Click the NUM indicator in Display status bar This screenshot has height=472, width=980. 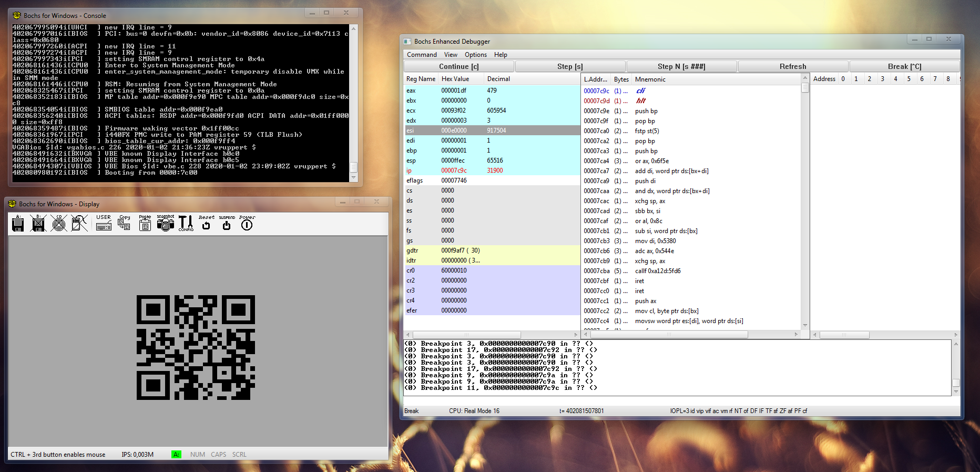pos(198,454)
